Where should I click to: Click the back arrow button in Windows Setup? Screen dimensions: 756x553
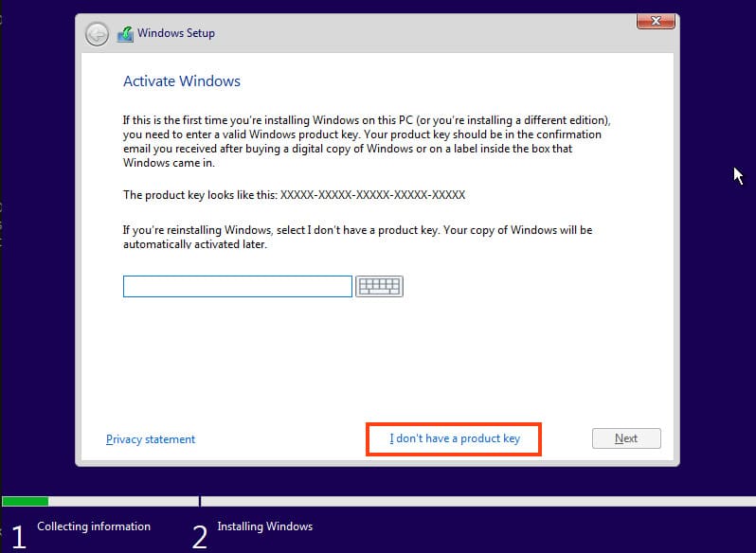[97, 34]
